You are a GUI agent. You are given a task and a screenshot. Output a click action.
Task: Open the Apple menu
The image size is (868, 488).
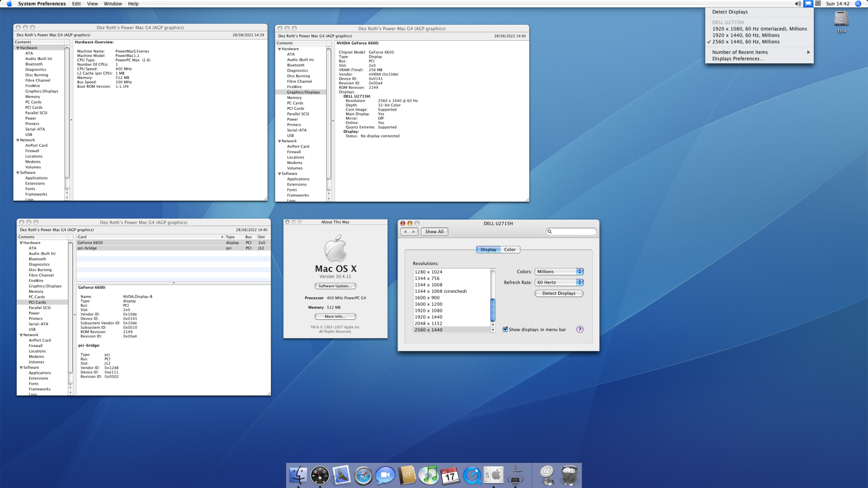tap(9, 3)
